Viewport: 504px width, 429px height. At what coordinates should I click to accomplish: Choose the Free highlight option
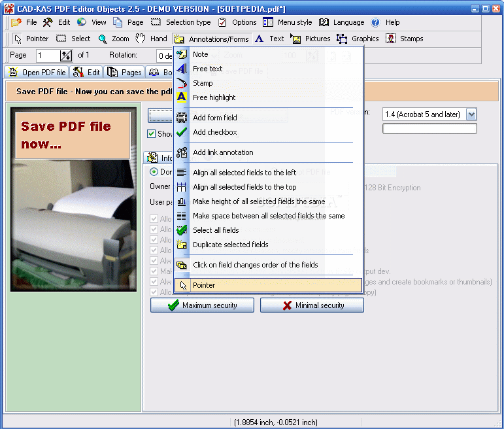click(214, 97)
